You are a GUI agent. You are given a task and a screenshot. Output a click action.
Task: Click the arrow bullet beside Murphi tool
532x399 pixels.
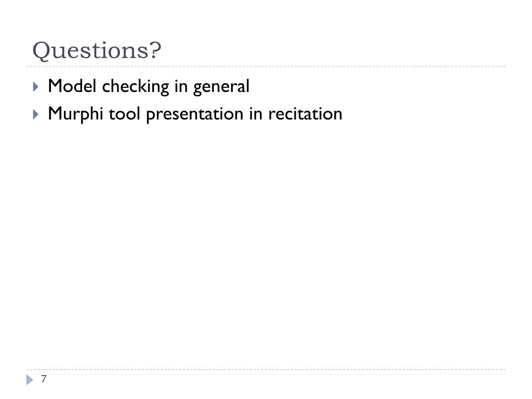(x=36, y=114)
